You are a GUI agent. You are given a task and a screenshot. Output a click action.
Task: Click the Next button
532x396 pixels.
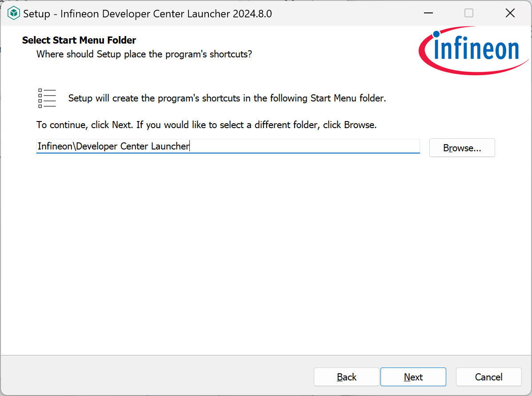pos(413,376)
